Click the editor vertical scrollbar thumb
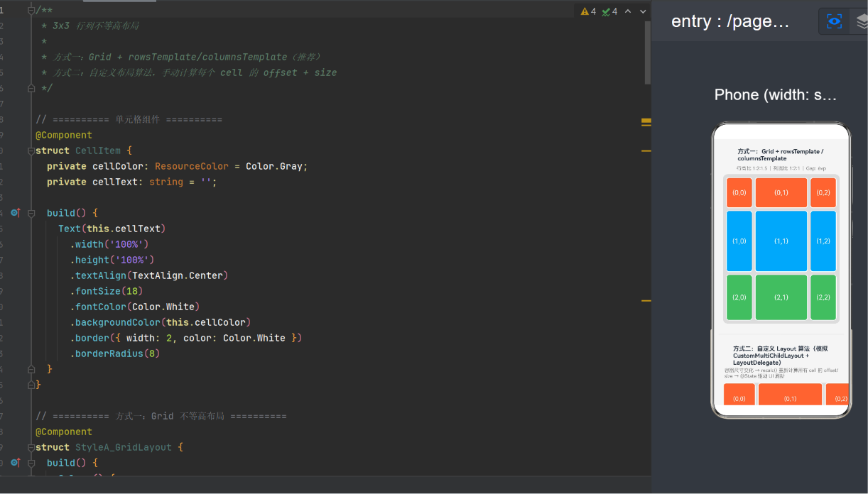This screenshot has width=868, height=494. 647,53
